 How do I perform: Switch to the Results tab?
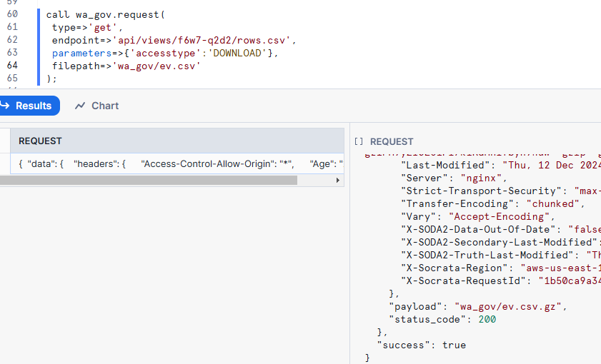tap(33, 106)
